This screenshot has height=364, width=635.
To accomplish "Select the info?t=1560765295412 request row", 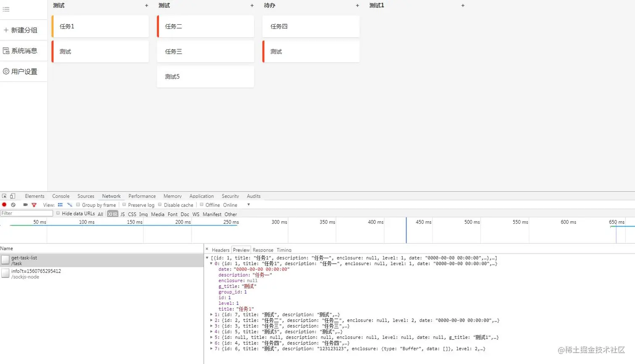I will coord(102,274).
